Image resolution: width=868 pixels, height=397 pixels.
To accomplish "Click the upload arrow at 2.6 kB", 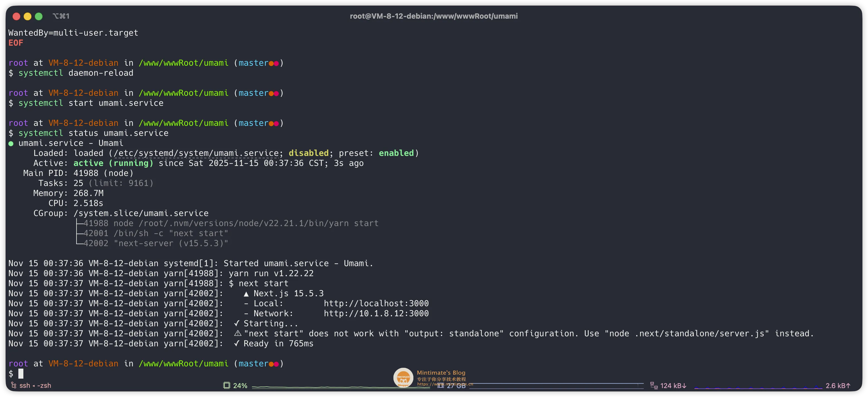I will 848,386.
